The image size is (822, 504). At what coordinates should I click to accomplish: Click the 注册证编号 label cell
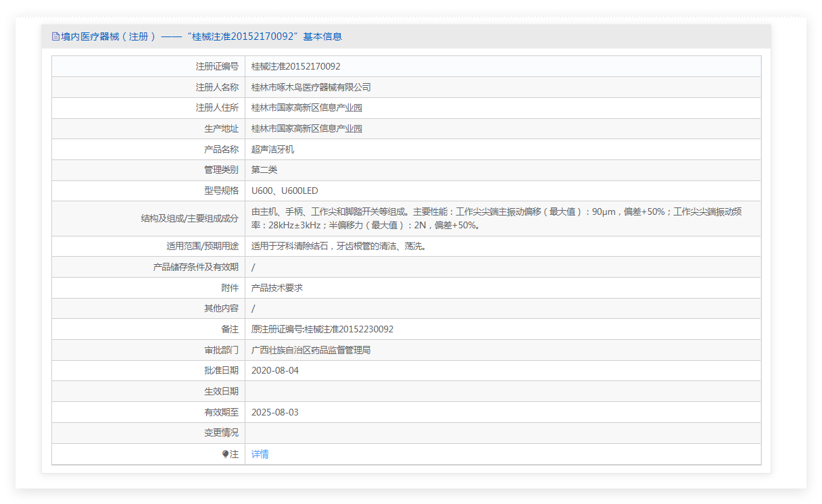point(149,66)
